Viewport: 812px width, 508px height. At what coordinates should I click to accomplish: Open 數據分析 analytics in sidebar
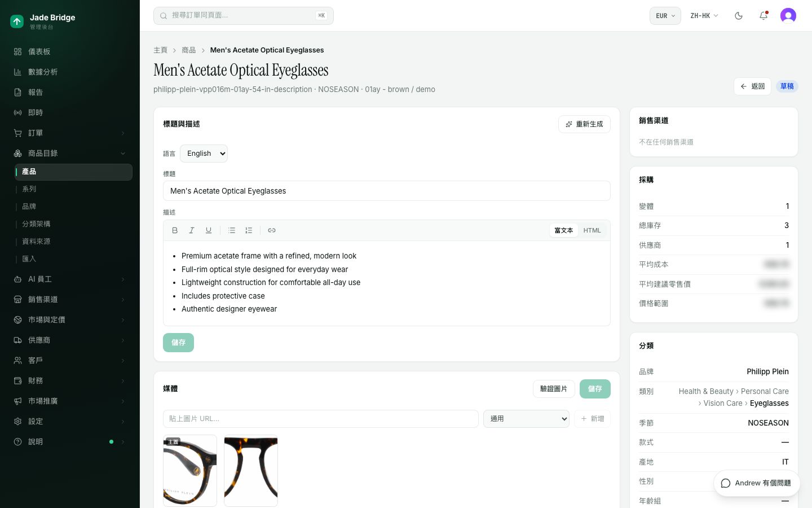point(70,72)
